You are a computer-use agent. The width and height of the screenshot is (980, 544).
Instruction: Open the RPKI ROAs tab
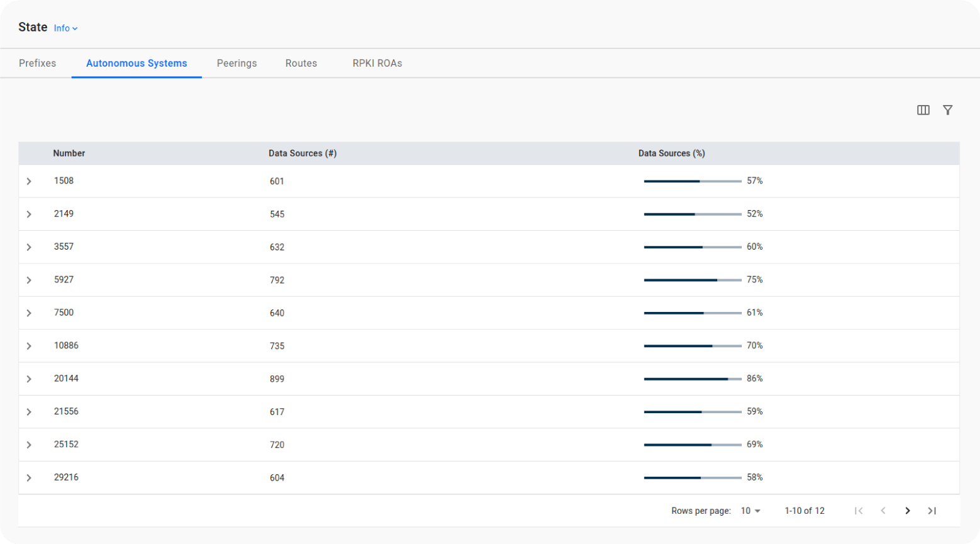tap(377, 64)
